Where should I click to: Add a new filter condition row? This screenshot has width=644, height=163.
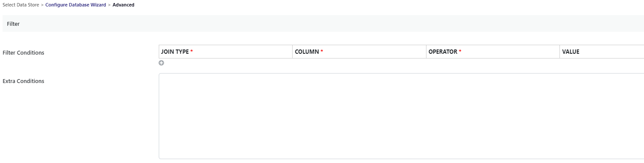point(161,63)
